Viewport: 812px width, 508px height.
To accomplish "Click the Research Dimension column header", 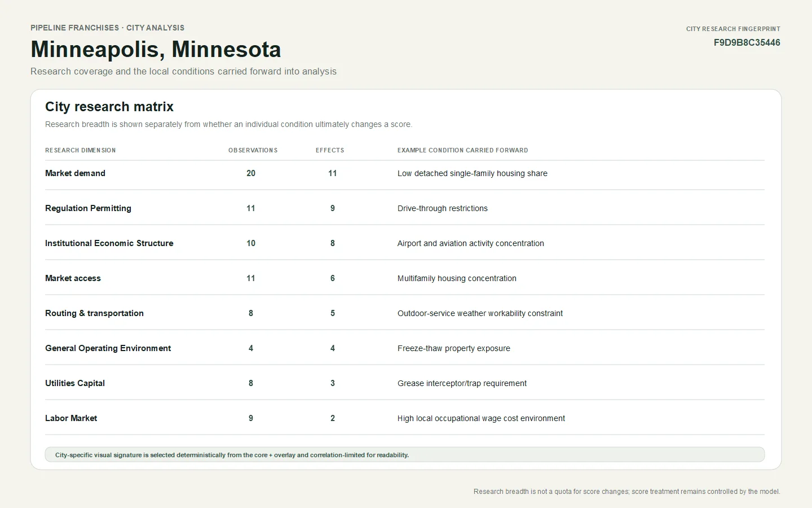I will (80, 151).
